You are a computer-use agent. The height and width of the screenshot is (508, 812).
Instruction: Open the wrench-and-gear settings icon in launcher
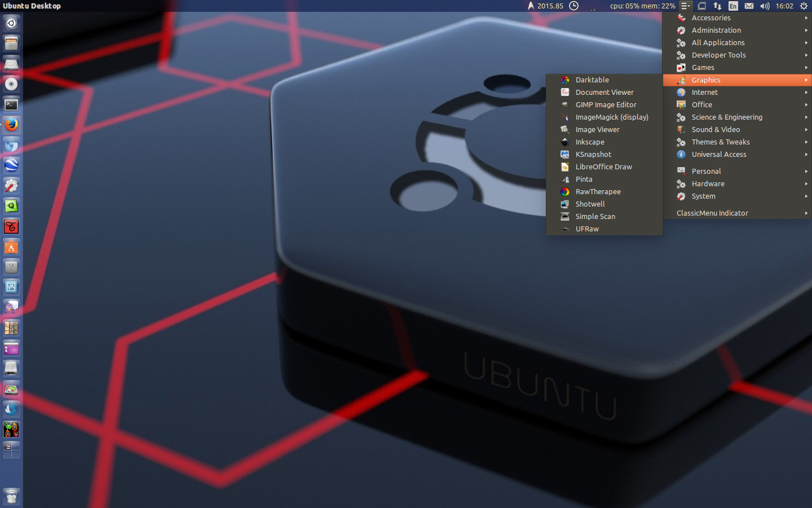tap(11, 186)
